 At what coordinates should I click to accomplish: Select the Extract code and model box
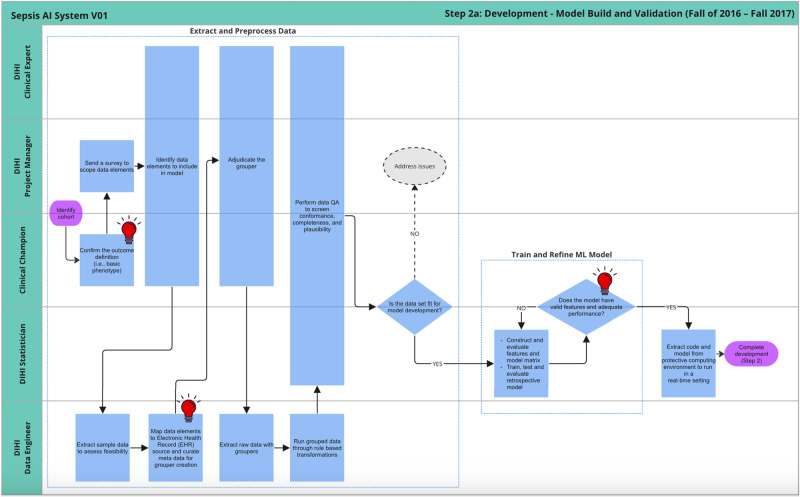(x=689, y=361)
